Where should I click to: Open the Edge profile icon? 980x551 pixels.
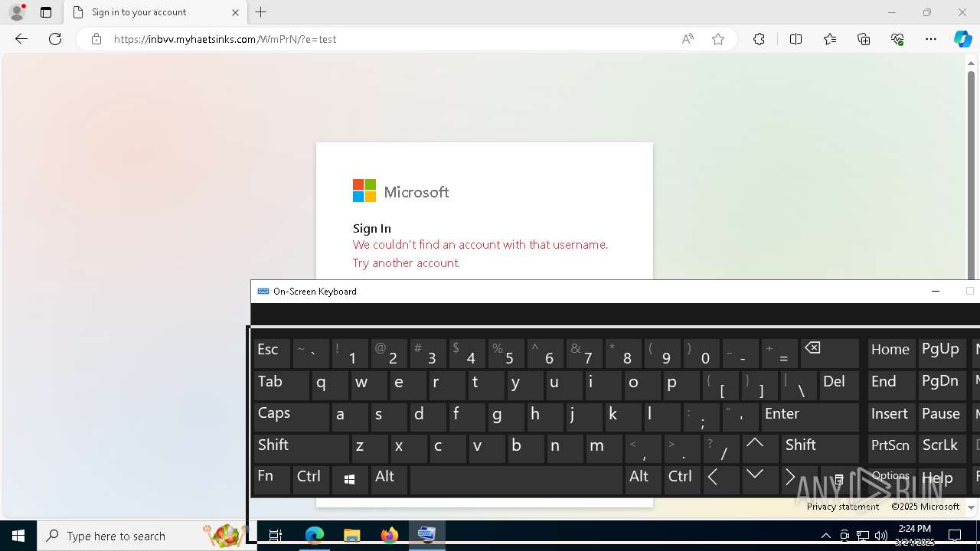[16, 12]
